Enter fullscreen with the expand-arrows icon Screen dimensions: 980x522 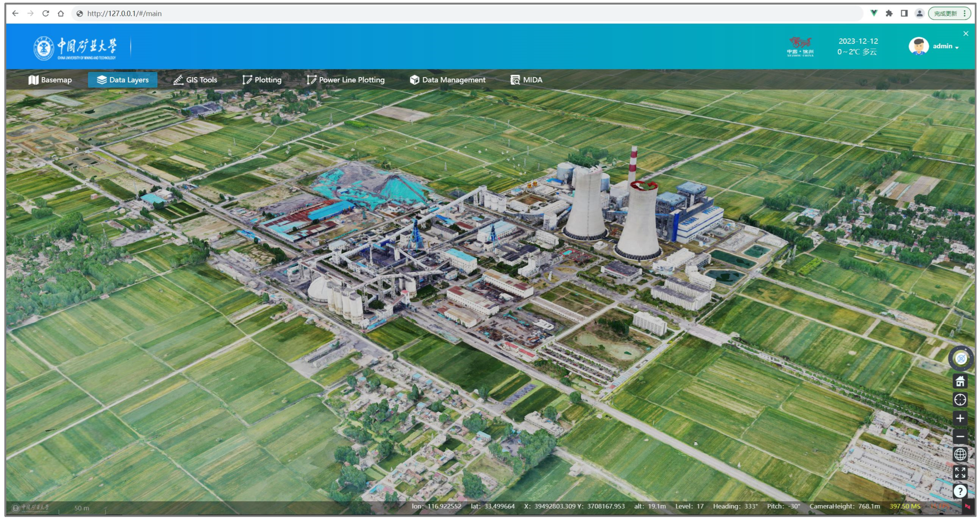tap(960, 472)
